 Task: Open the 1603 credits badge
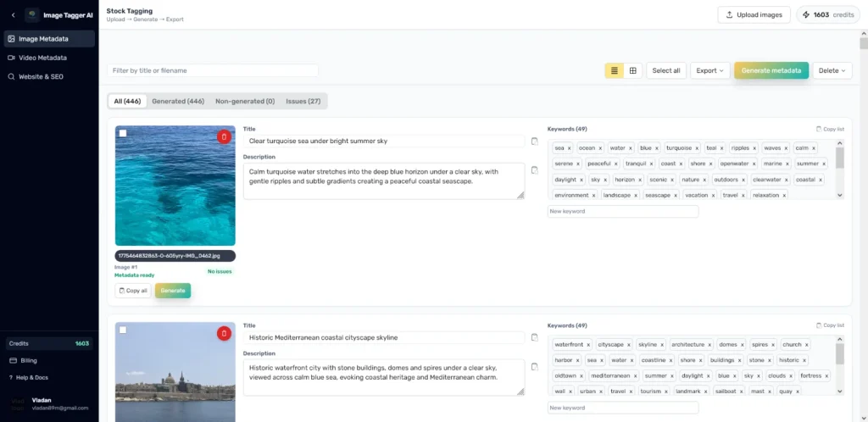(828, 15)
